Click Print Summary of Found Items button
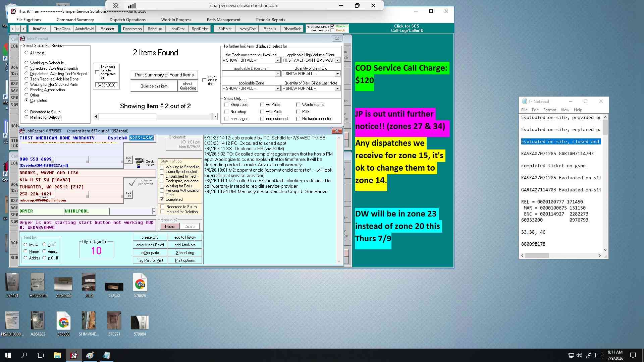Viewport: 644px width, 362px height. (x=164, y=75)
